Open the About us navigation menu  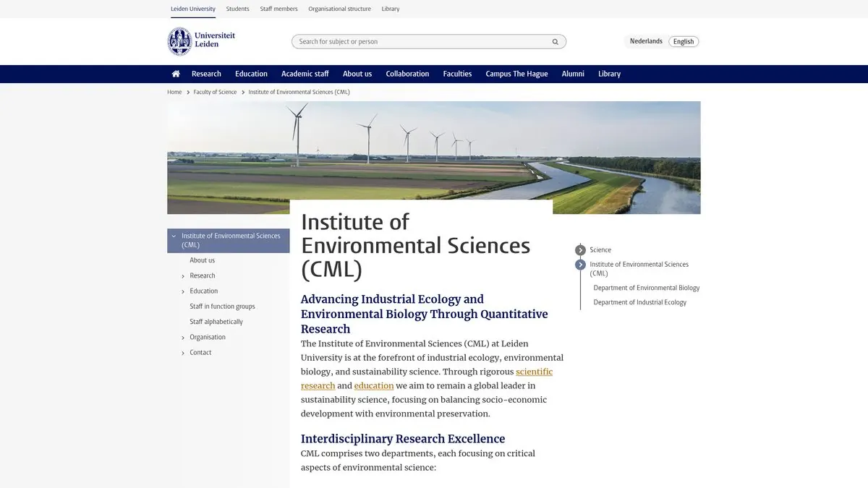tap(357, 74)
